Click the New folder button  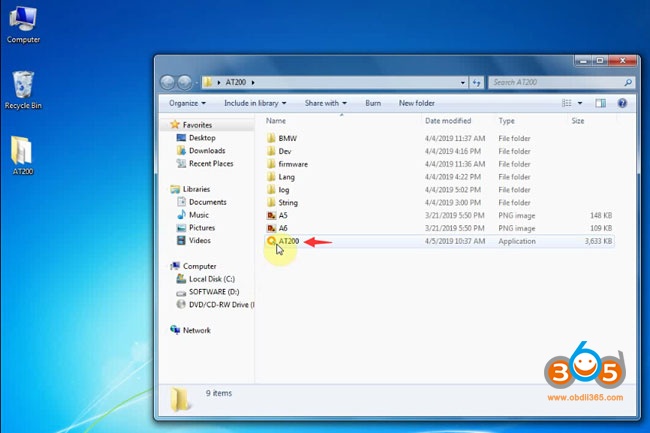point(416,103)
